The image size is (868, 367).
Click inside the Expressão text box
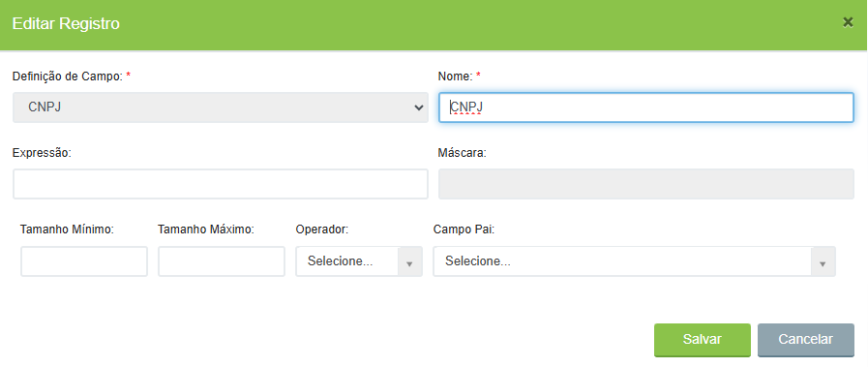point(221,184)
